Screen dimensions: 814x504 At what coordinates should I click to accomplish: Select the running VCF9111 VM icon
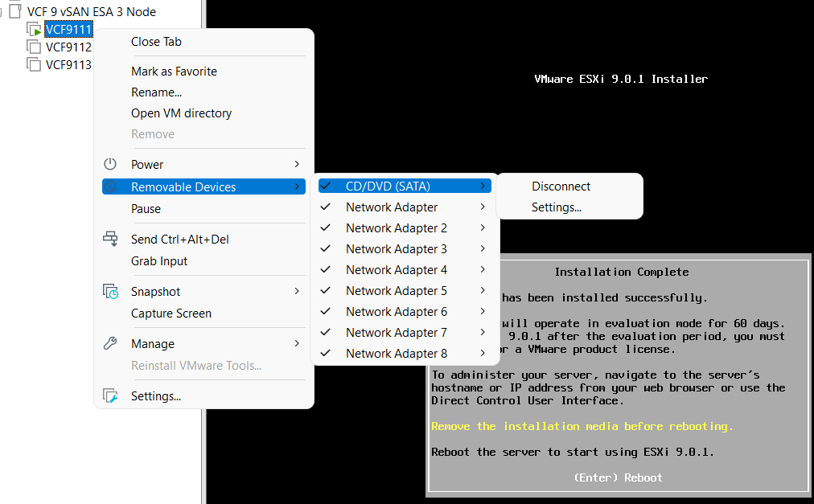pyautogui.click(x=34, y=30)
